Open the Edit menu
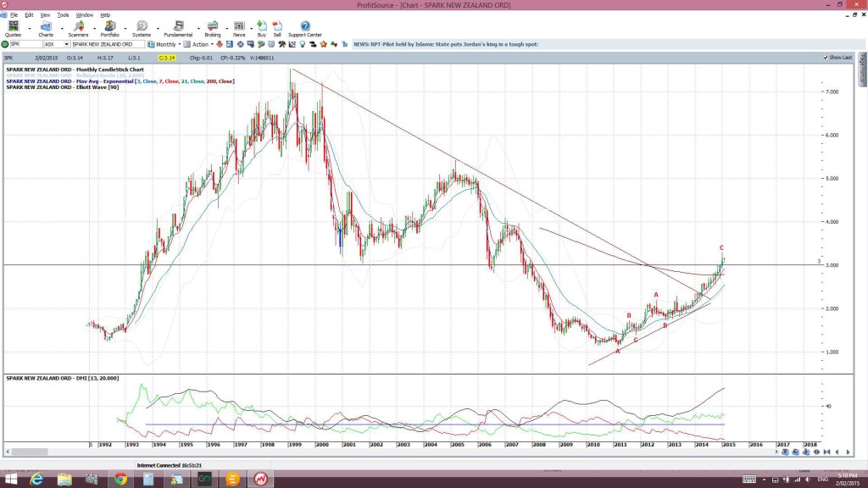 coord(29,15)
